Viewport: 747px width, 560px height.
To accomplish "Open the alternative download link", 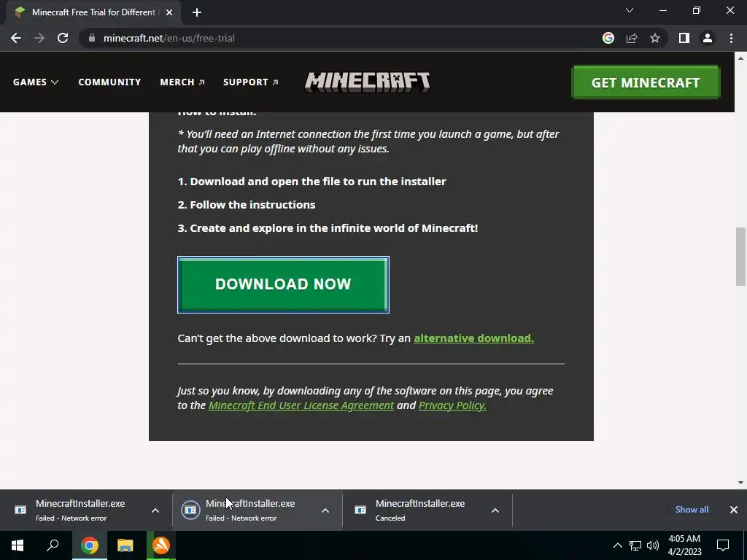I will (473, 338).
